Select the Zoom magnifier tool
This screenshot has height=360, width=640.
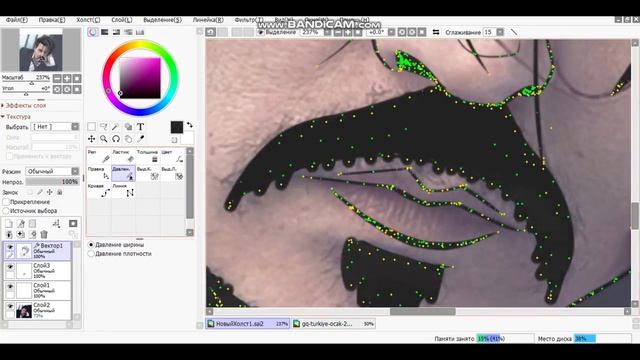(x=104, y=139)
